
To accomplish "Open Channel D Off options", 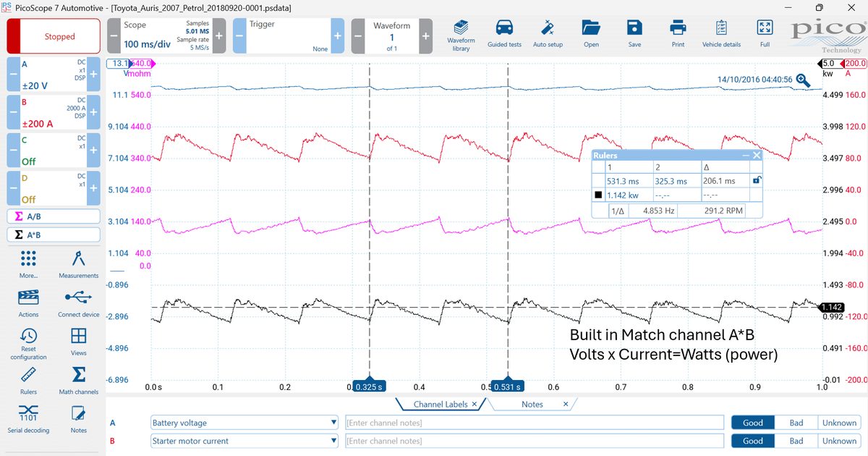I will pos(54,187).
